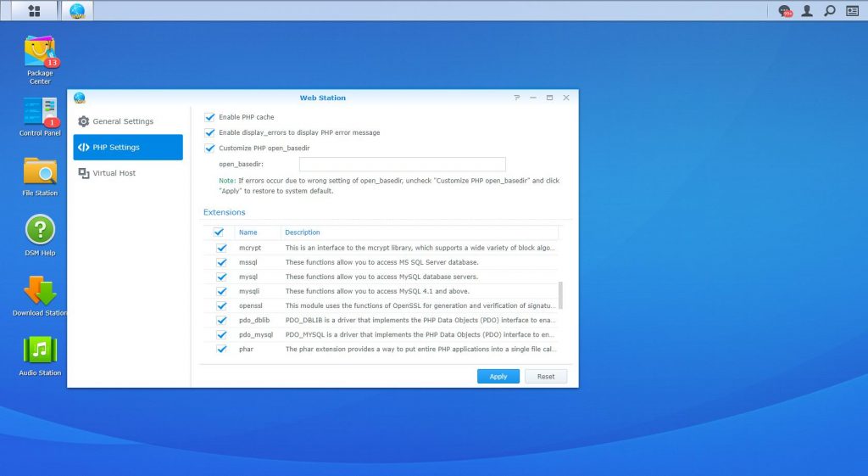Maximize the Web Station window

(549, 98)
